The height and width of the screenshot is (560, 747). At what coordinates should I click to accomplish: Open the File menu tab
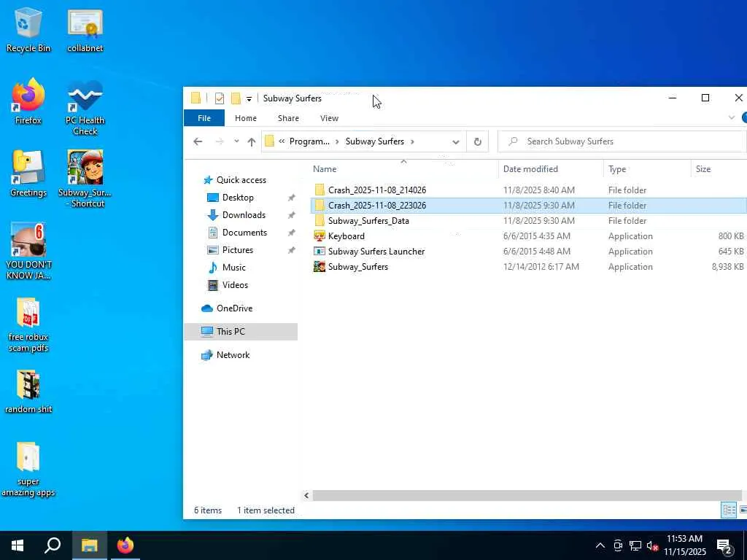(204, 118)
